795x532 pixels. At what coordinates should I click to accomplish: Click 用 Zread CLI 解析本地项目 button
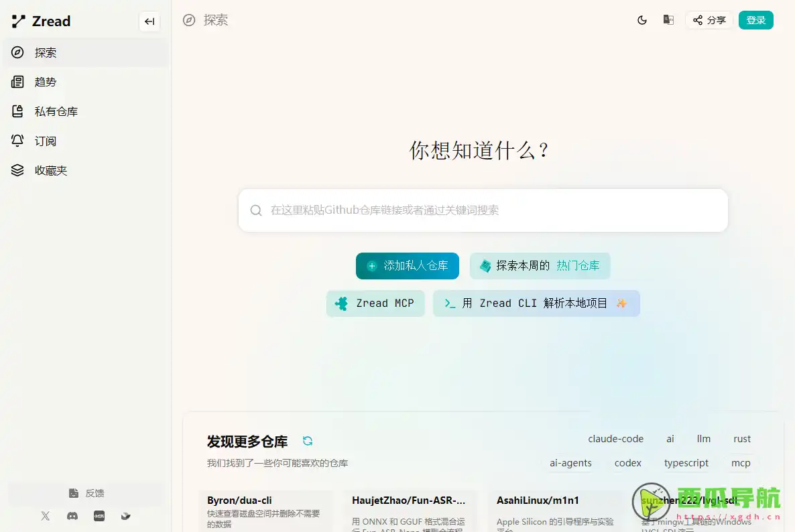[536, 304]
